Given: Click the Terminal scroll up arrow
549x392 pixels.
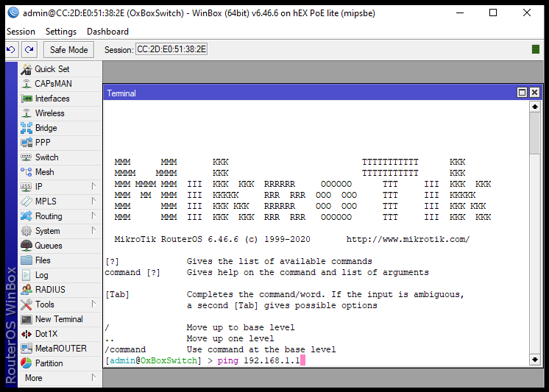Looking at the screenshot, I should click(x=534, y=107).
